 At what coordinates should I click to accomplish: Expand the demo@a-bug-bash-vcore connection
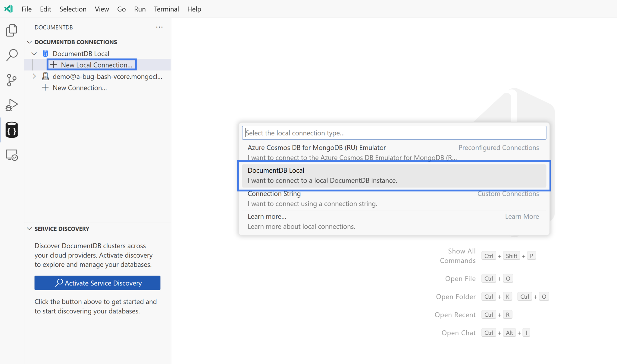(x=34, y=76)
